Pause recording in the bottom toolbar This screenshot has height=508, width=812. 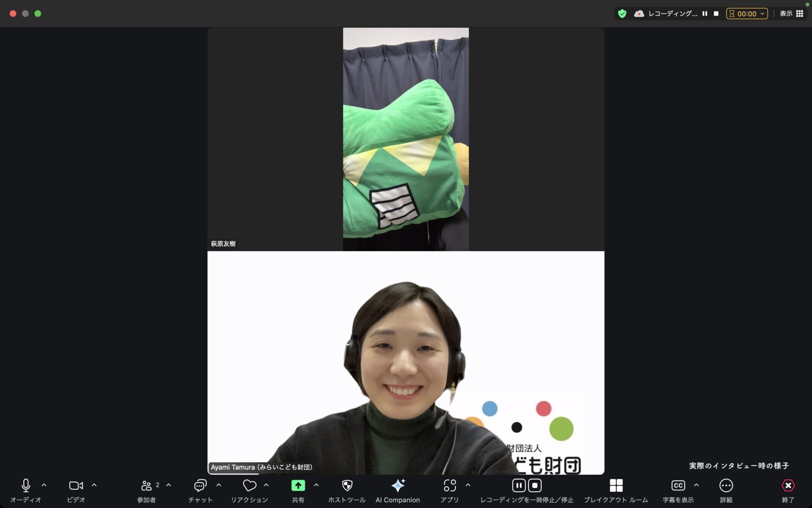[519, 486]
